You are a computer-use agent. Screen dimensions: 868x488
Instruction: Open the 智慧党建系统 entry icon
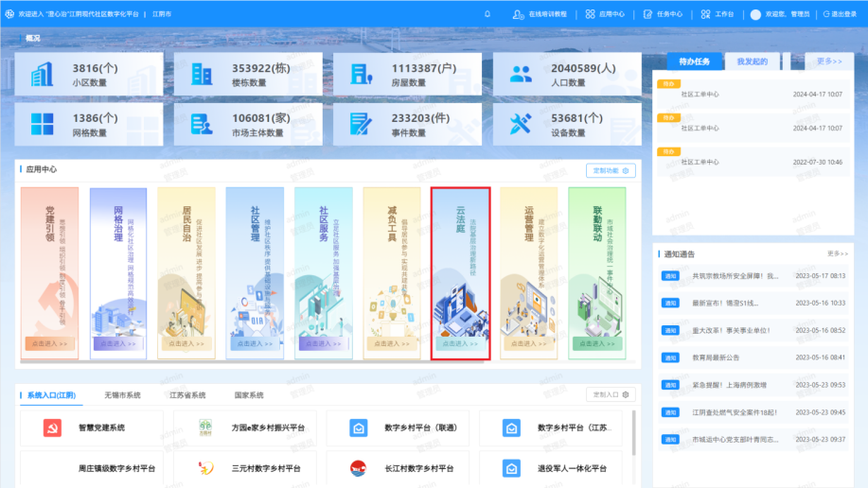52,428
